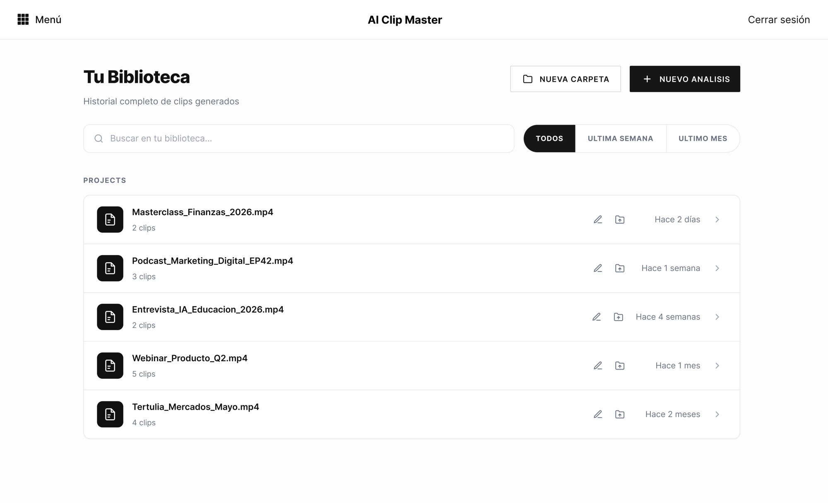Expand Podcast_Marketing_Digital_EP42.mp4 row chevron
This screenshot has height=504, width=828.
pos(717,268)
